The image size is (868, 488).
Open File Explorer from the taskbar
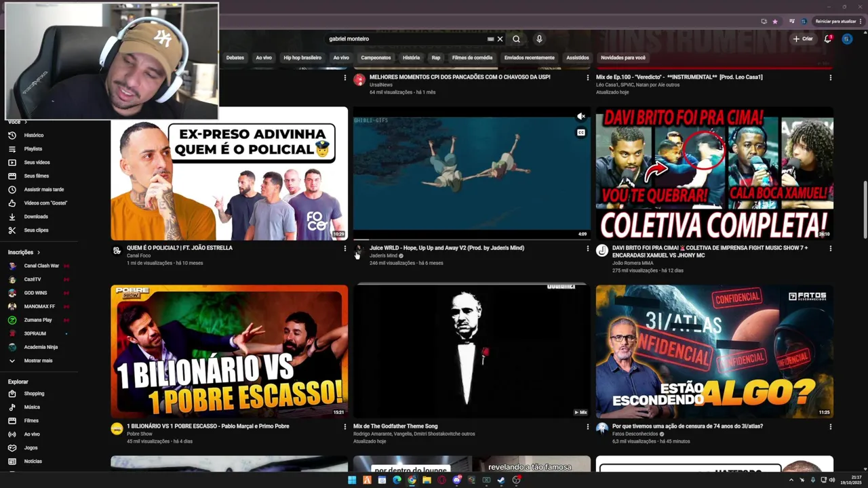(x=427, y=480)
